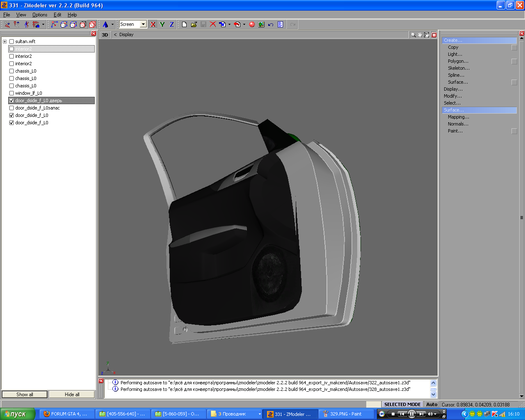This screenshot has width=525, height=420.
Task: Open the Options menu
Action: [x=40, y=15]
